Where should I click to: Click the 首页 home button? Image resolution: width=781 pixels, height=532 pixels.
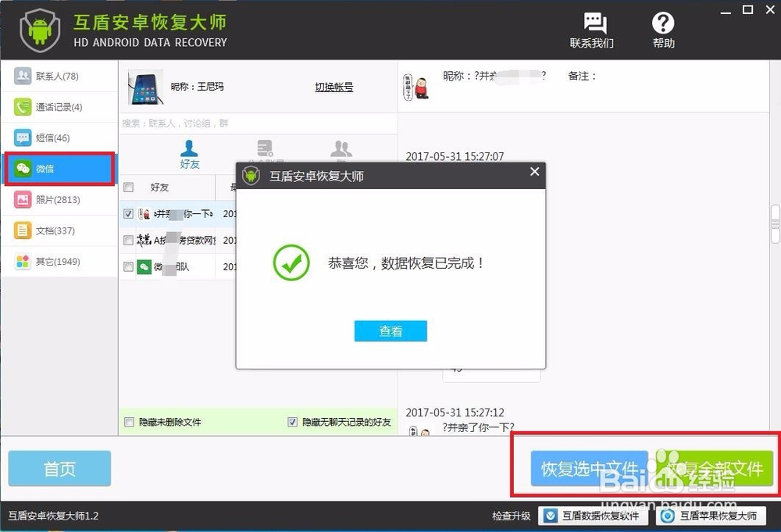[59, 468]
